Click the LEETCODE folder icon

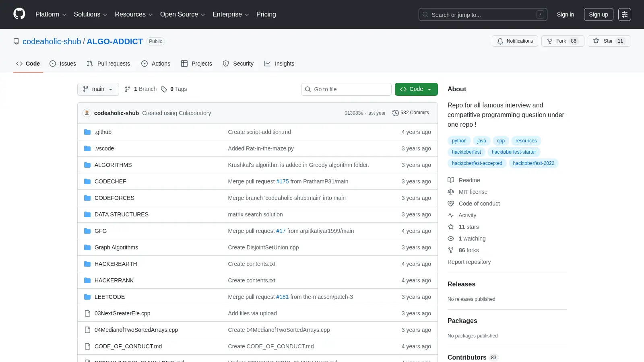pyautogui.click(x=87, y=297)
